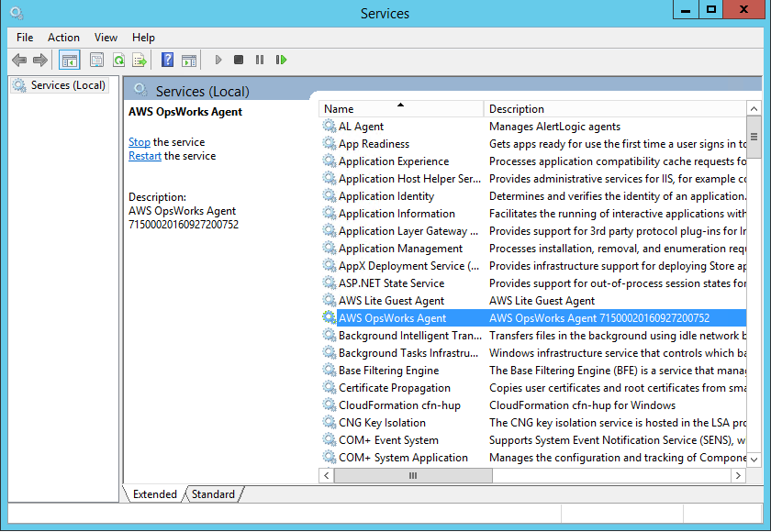Toggle Show/Hide Console Tree icon

coord(70,61)
